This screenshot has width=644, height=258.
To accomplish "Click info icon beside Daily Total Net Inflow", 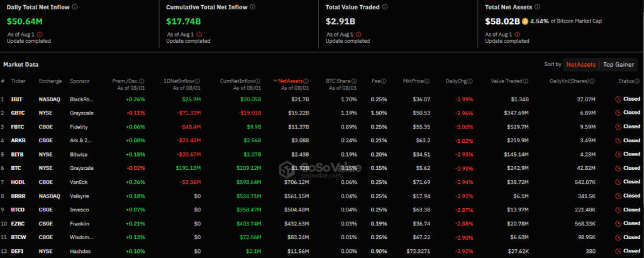I will pos(75,7).
